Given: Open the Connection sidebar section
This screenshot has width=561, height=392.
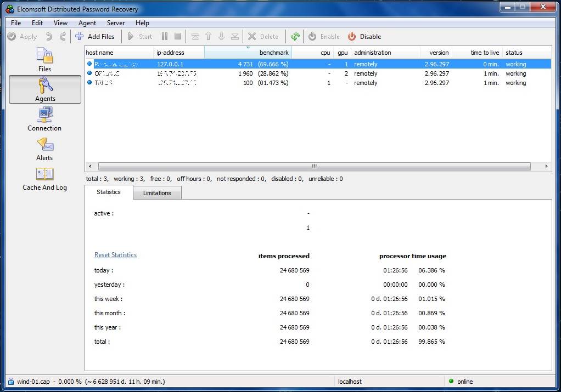Looking at the screenshot, I should pyautogui.click(x=44, y=119).
